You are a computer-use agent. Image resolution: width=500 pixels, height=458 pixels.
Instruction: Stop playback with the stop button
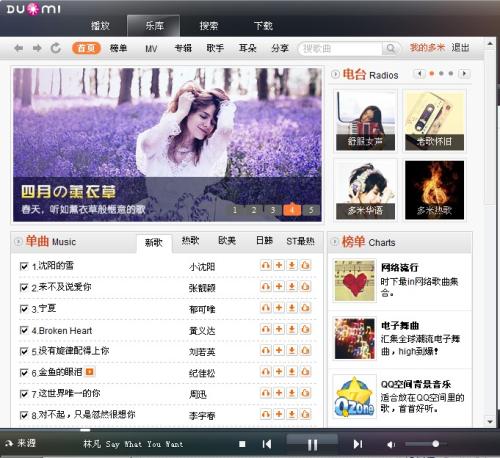[x=242, y=444]
